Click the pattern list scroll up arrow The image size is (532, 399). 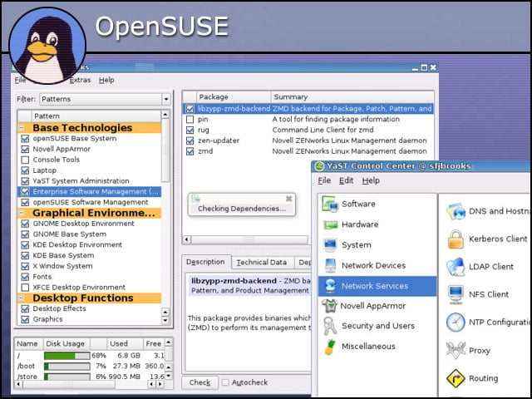[x=165, y=115]
